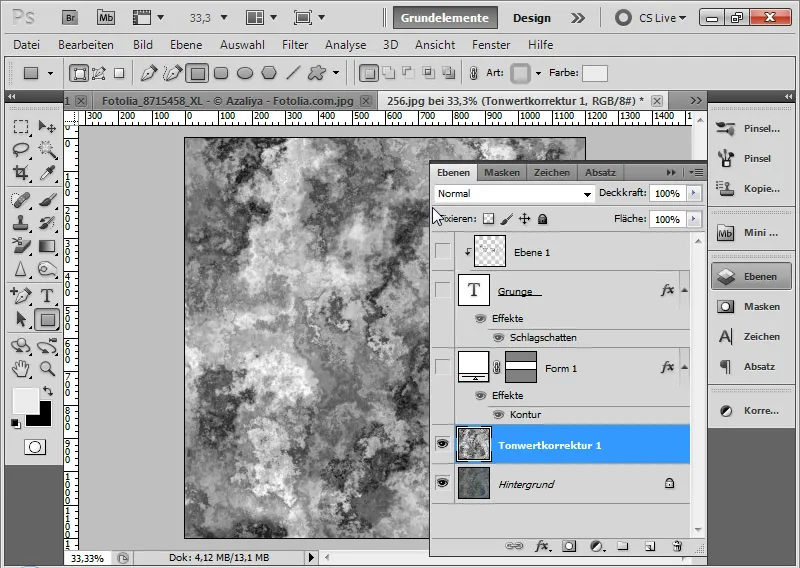Open the blend mode dropdown Normal
This screenshot has height=568, width=800.
pos(514,193)
